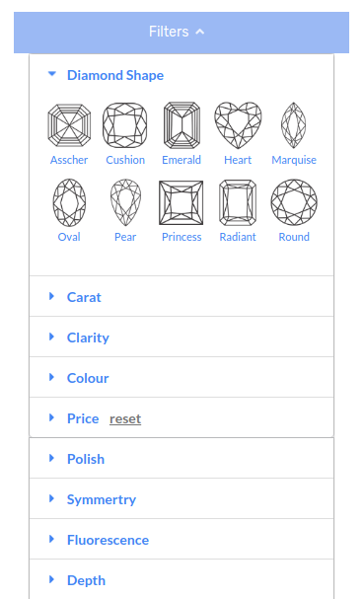Expand the Polish filter section
Viewport: 364px width, 599px height.
click(x=182, y=459)
